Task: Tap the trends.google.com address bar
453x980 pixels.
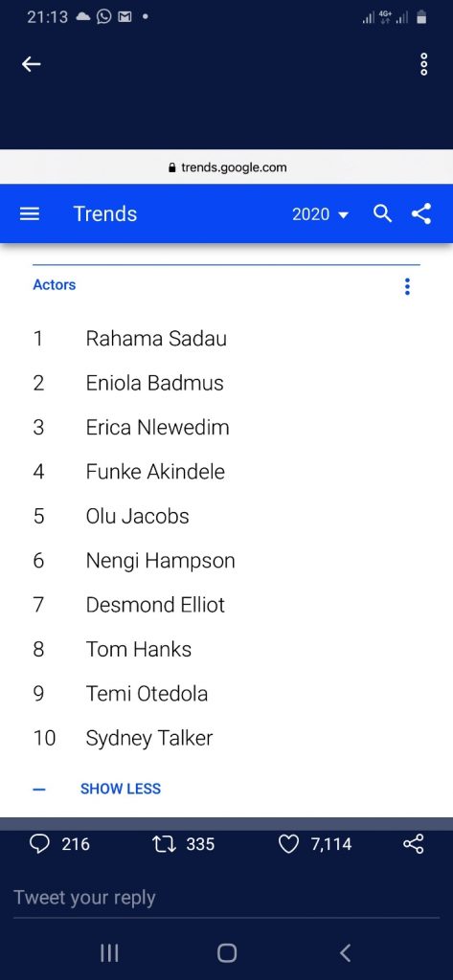Action: pyautogui.click(x=226, y=167)
